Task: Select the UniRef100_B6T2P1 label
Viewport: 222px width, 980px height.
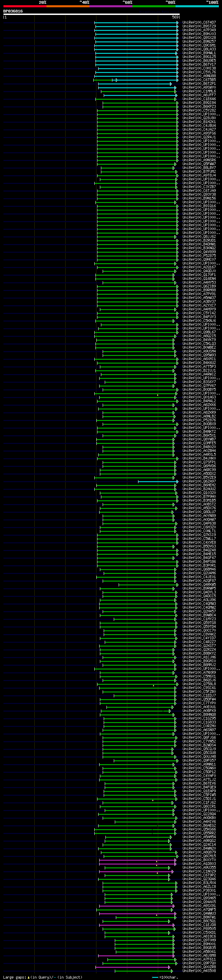Action: tap(199, 84)
